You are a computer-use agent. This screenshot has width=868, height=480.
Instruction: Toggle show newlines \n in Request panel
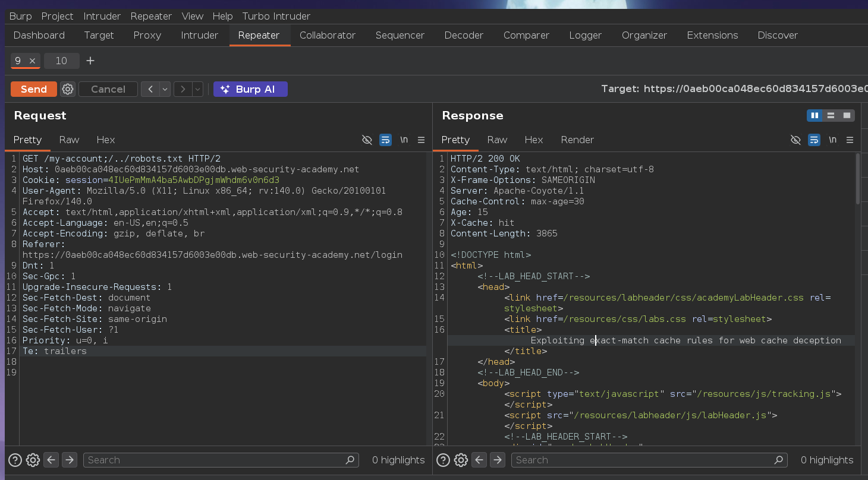pos(404,140)
